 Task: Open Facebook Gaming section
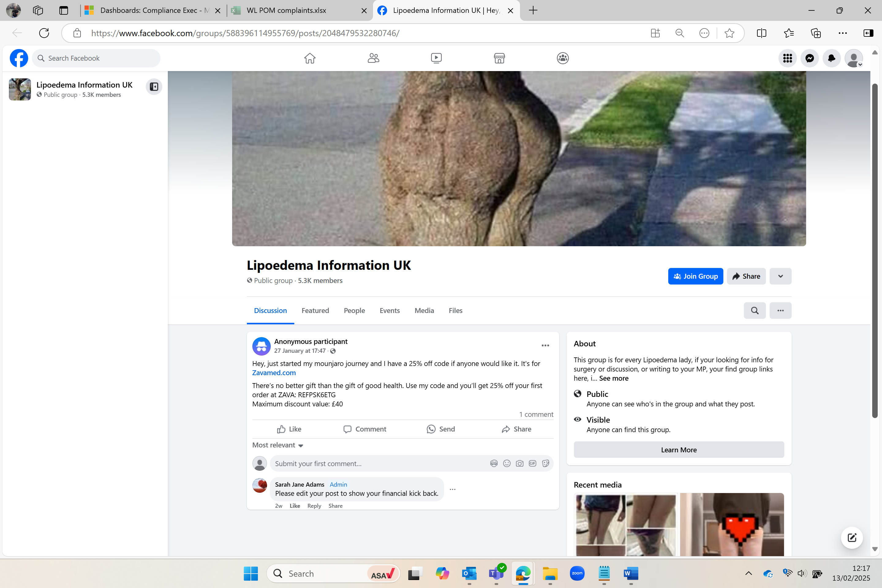point(562,58)
